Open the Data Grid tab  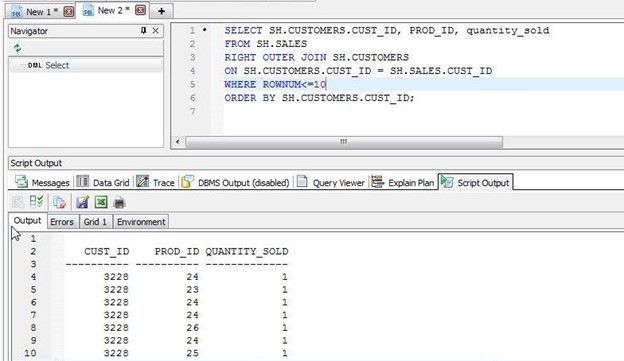coord(103,182)
